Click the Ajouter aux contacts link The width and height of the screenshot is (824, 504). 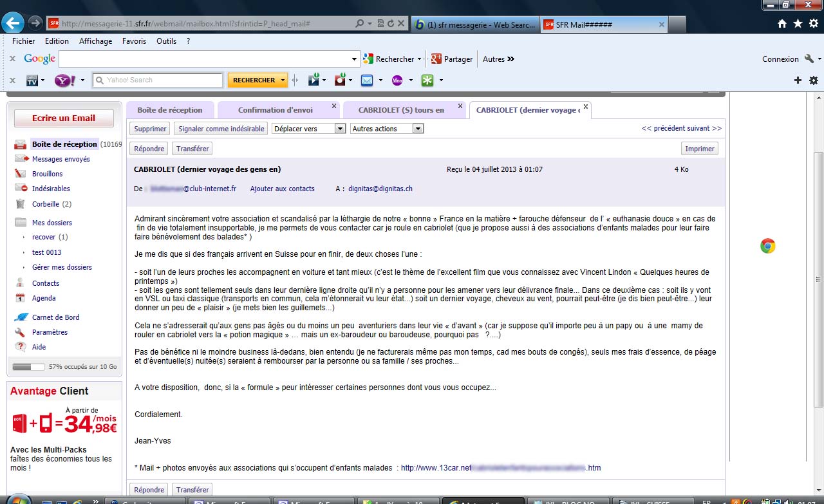[282, 189]
